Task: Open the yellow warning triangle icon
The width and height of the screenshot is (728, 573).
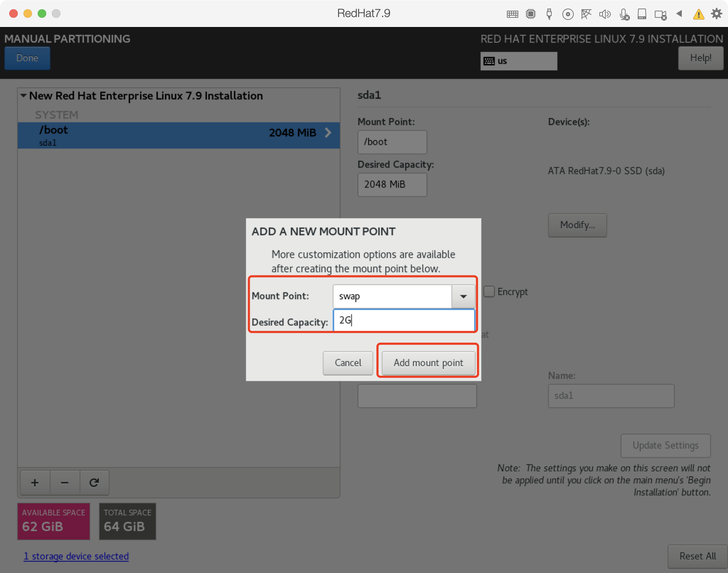Action: pos(698,14)
